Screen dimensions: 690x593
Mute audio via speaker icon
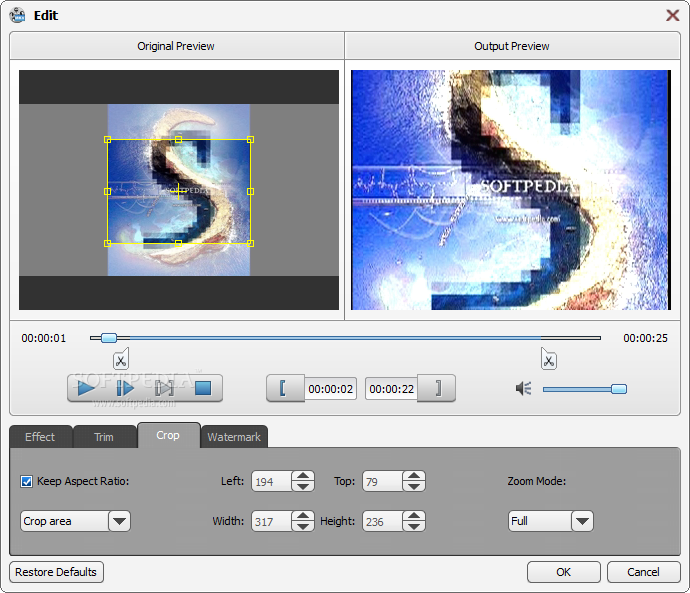[524, 388]
